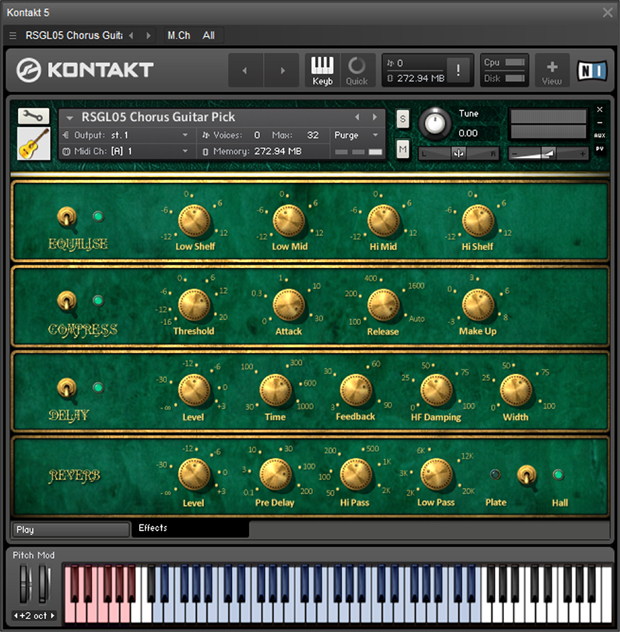Click the Tune knob
The image size is (620, 632).
pos(435,123)
